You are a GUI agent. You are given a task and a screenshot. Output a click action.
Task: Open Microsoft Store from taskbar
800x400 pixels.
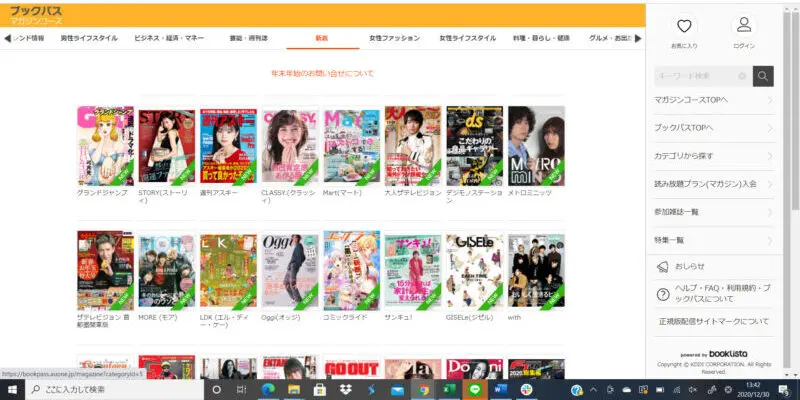[x=319, y=390]
